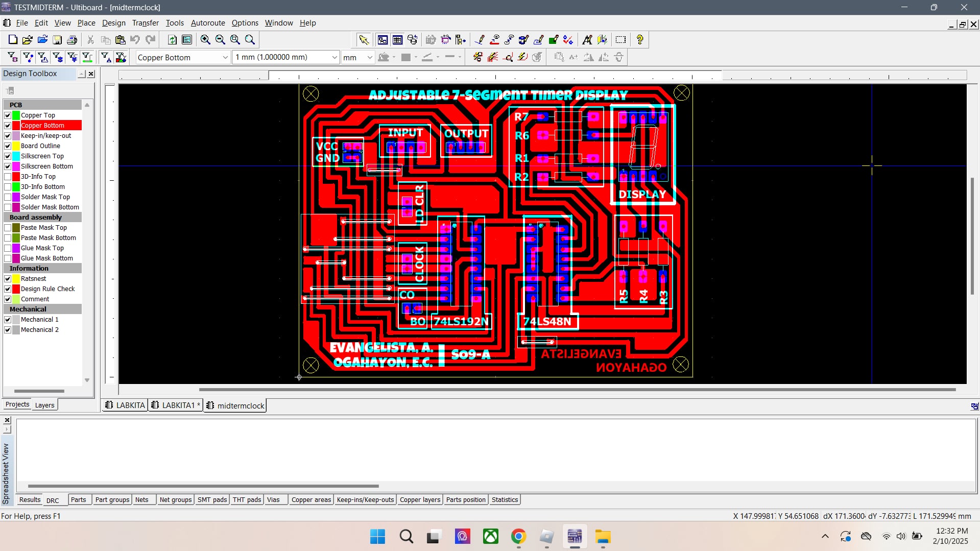Screen dimensions: 980x551
Task: Enable Solder Mask Top layer
Action: point(8,197)
